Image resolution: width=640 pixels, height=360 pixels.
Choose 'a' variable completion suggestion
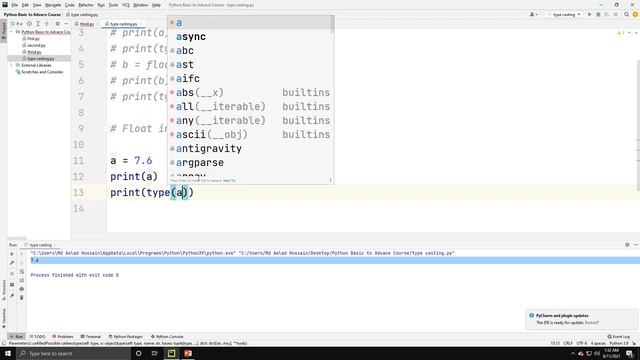point(250,23)
